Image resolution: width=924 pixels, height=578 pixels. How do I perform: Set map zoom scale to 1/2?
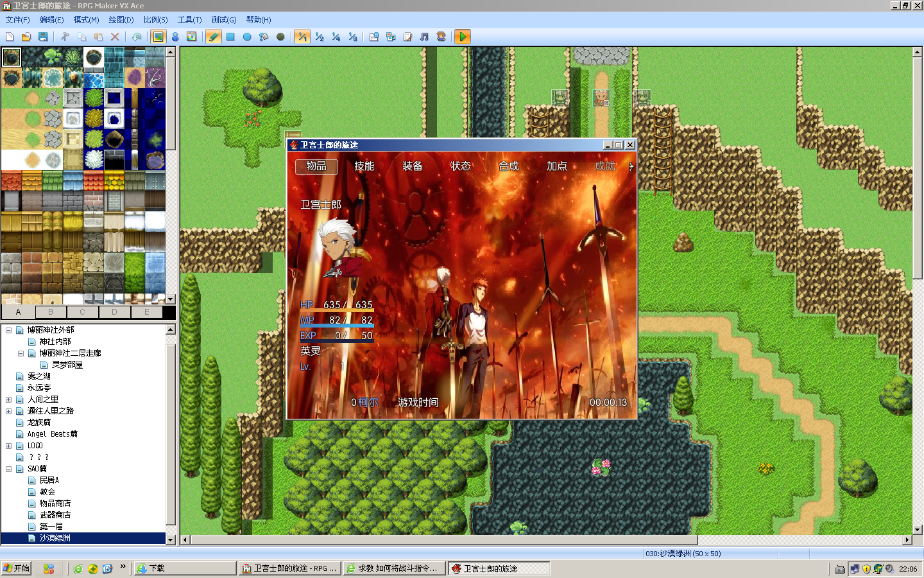coord(319,37)
